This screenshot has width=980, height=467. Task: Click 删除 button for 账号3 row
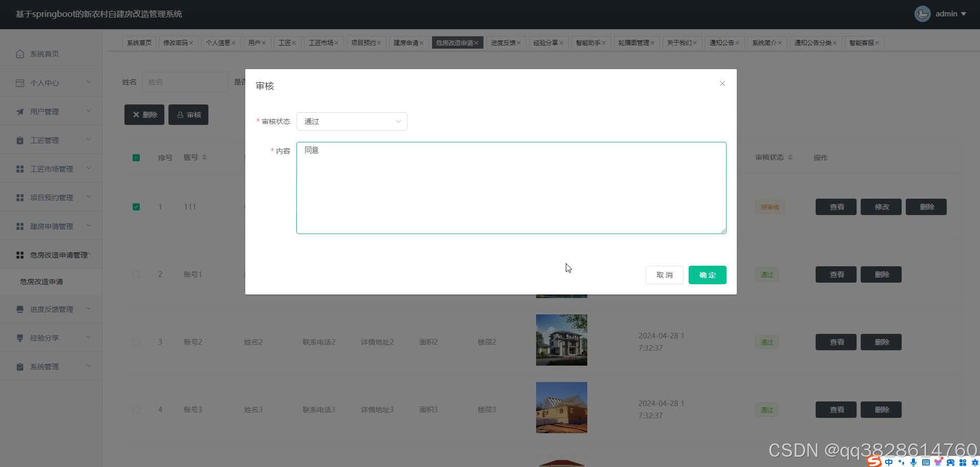881,410
